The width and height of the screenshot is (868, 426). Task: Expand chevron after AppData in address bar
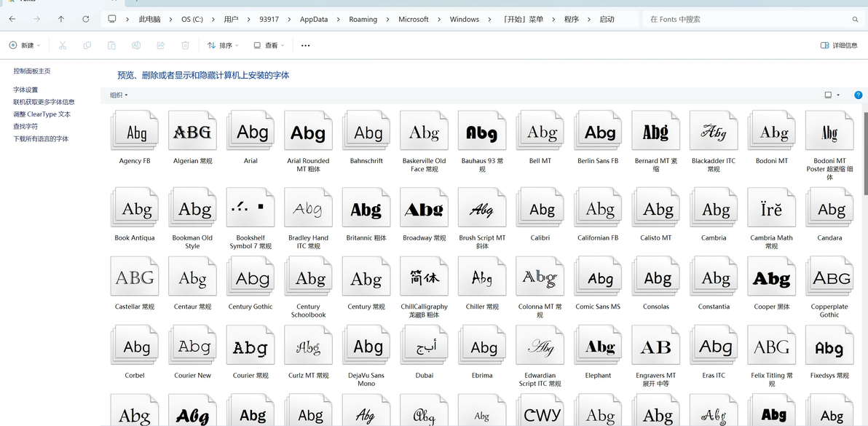click(338, 20)
